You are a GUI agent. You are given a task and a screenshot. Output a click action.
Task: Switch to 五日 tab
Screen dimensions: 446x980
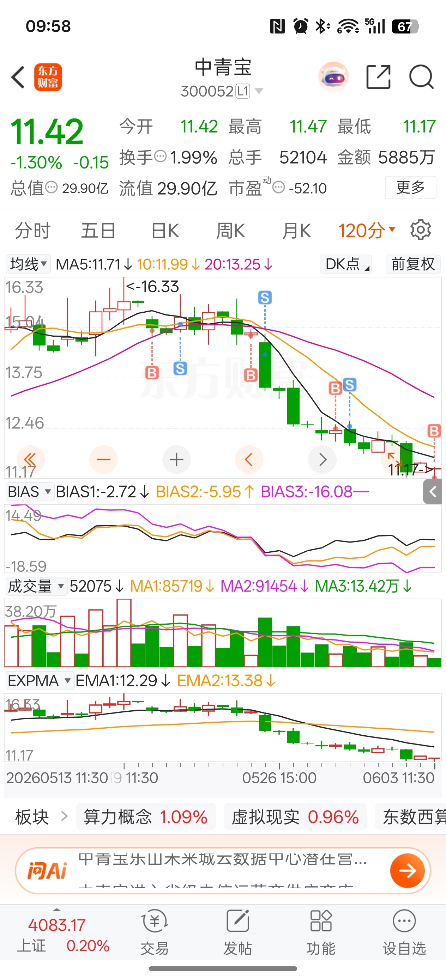[98, 230]
